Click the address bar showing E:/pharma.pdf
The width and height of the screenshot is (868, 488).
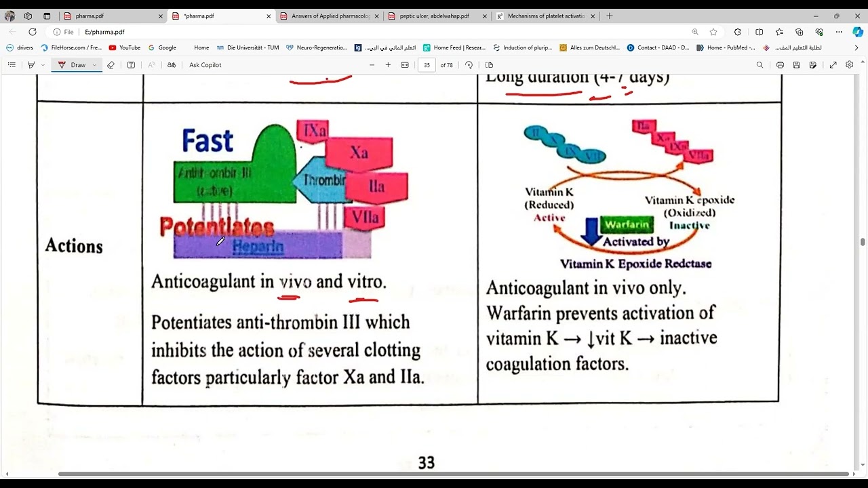[x=380, y=32]
